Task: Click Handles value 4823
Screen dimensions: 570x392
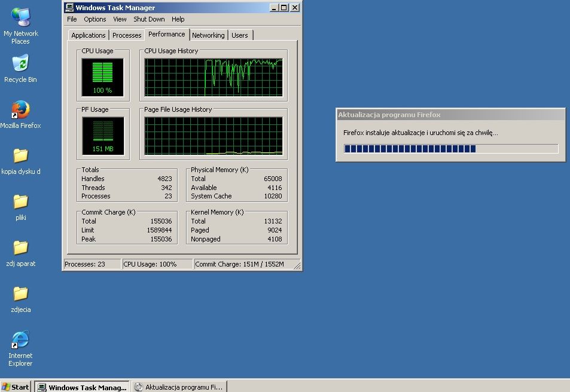Action: [x=164, y=179]
